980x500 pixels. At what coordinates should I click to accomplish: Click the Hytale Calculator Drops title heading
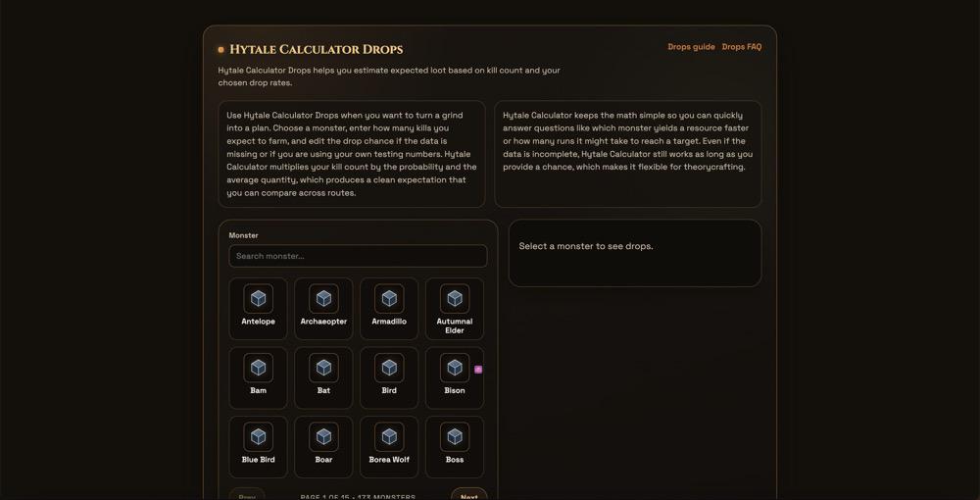pyautogui.click(x=316, y=49)
